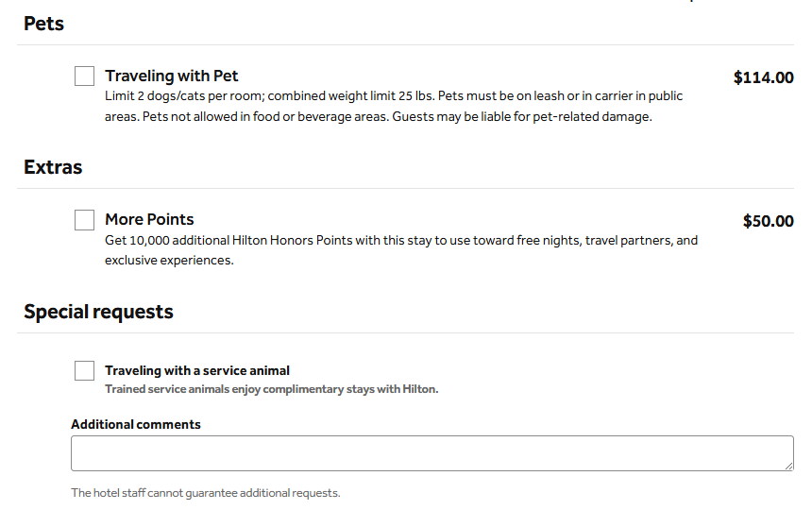Screen dimensions: 812x510
Task: Click the "Additional comments" field label
Action: [136, 424]
